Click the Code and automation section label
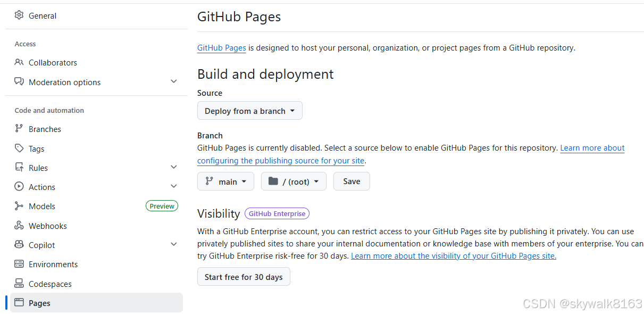This screenshot has width=644, height=314. pyautogui.click(x=49, y=110)
